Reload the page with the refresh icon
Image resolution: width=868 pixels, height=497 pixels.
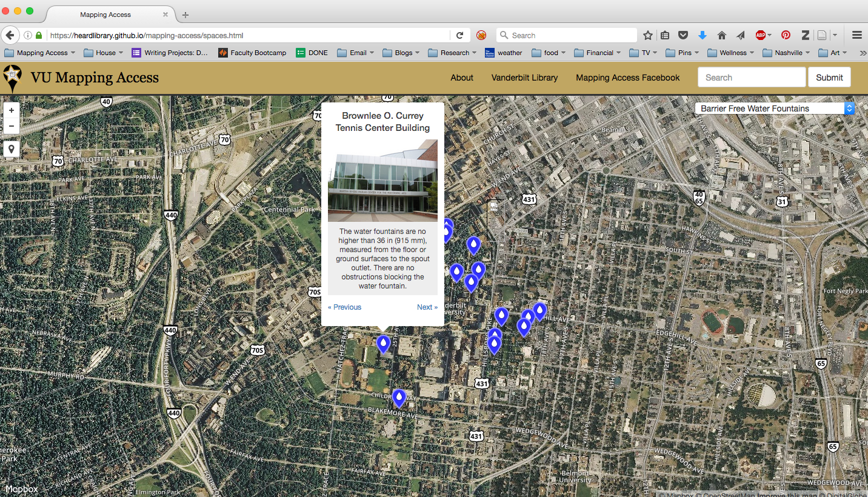coord(459,35)
